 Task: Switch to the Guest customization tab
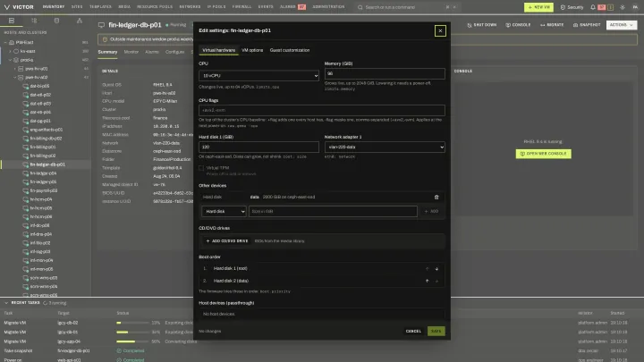click(290, 50)
